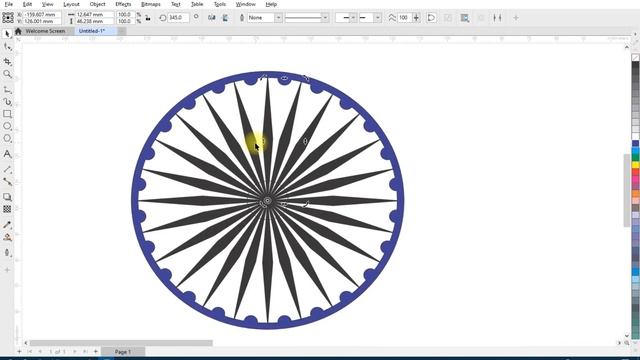This screenshot has width=640, height=360.
Task: Pick the no-color swatch at the palette top
Action: point(636,58)
